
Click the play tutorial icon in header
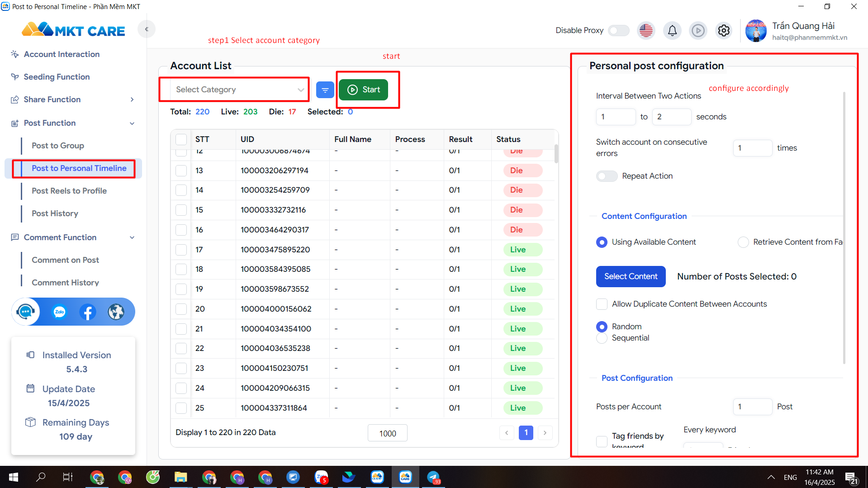698,30
